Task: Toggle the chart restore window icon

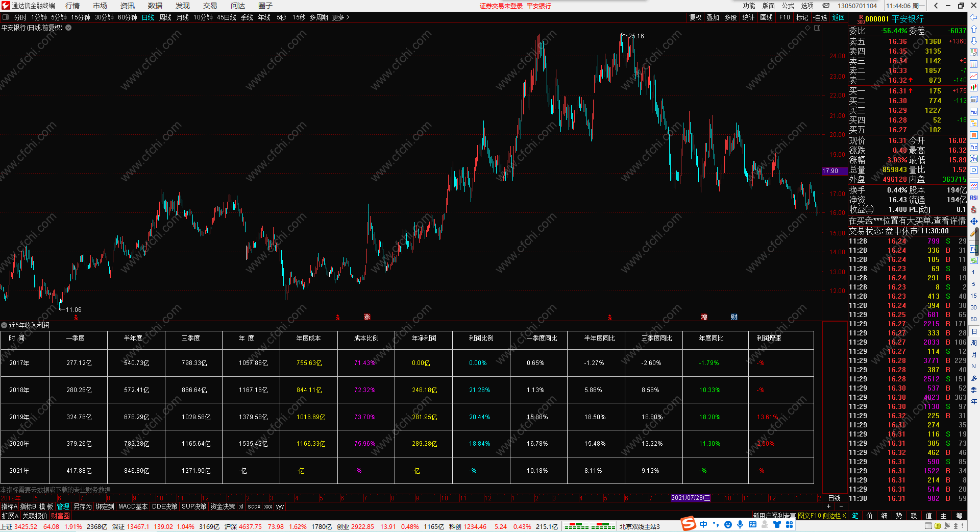Action: pyautogui.click(x=817, y=28)
